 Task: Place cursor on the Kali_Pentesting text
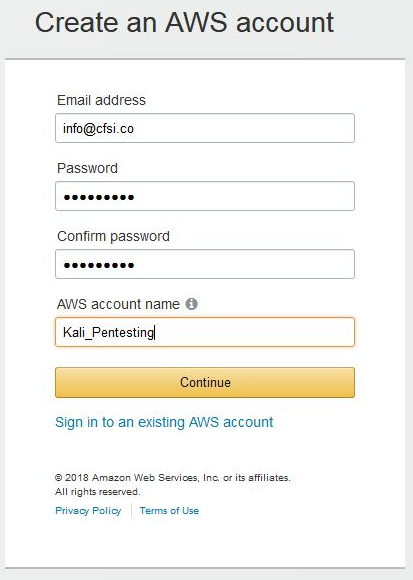coord(108,332)
